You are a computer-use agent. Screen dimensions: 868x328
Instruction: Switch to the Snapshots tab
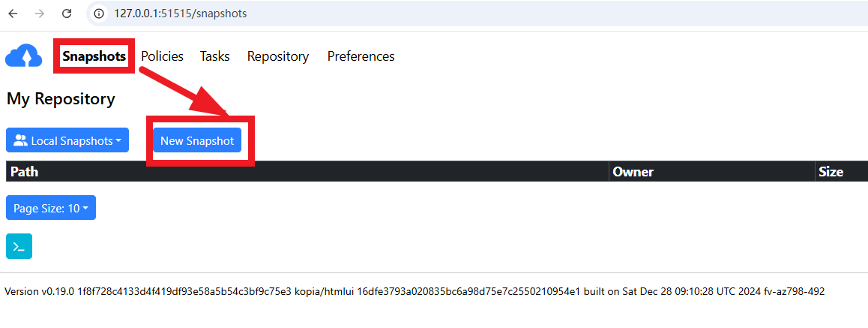[94, 56]
